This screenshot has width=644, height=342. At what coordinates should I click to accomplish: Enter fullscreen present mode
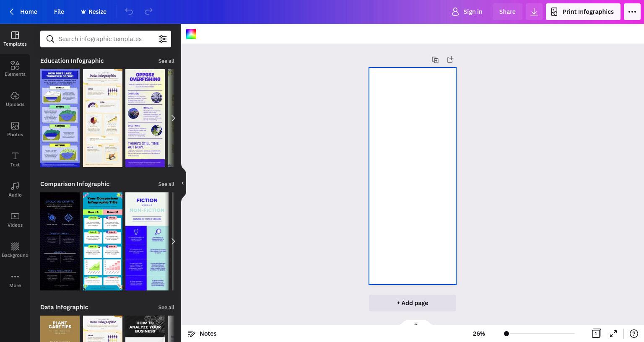(613, 334)
